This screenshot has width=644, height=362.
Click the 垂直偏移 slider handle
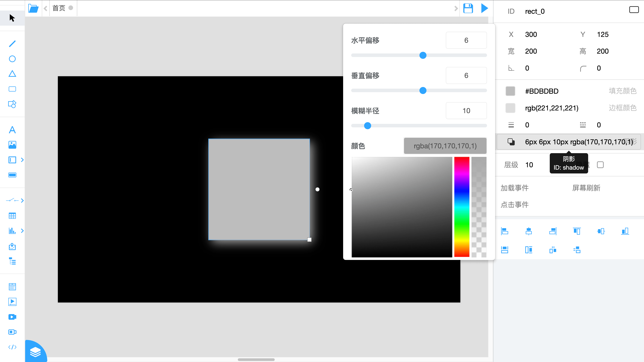click(423, 90)
